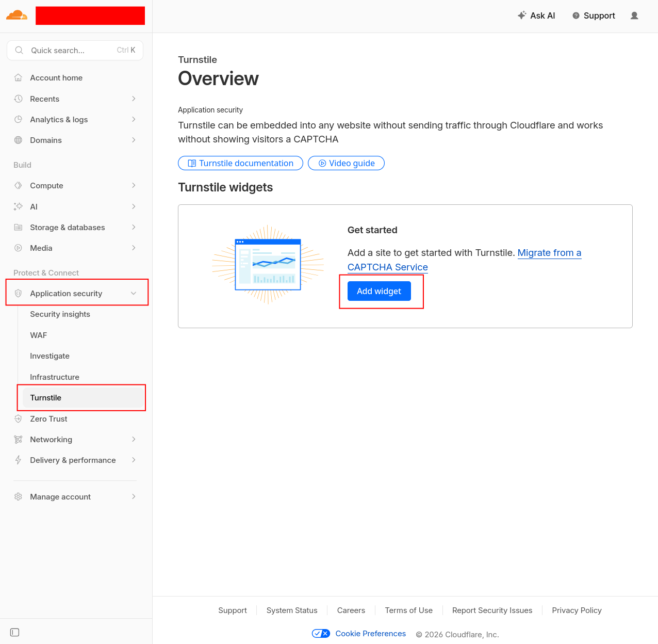Go to Account home label
The image size is (658, 644).
coord(56,77)
